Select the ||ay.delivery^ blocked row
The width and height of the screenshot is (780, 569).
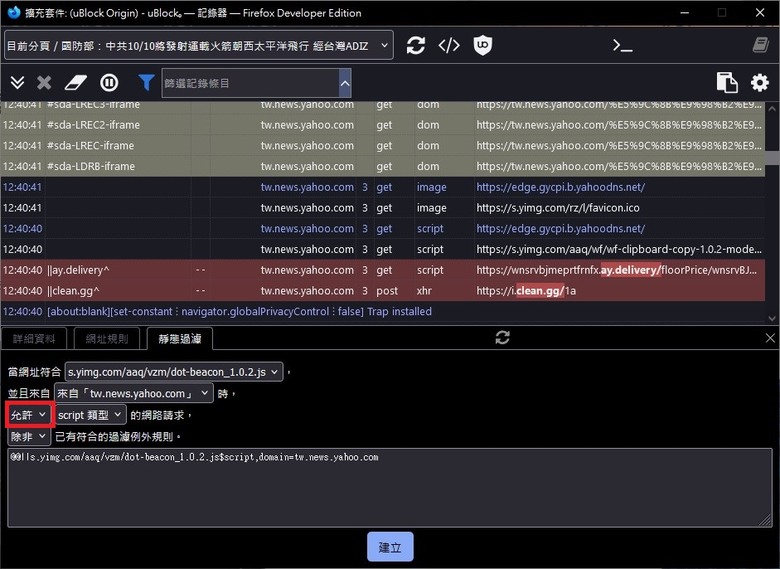[383, 270]
